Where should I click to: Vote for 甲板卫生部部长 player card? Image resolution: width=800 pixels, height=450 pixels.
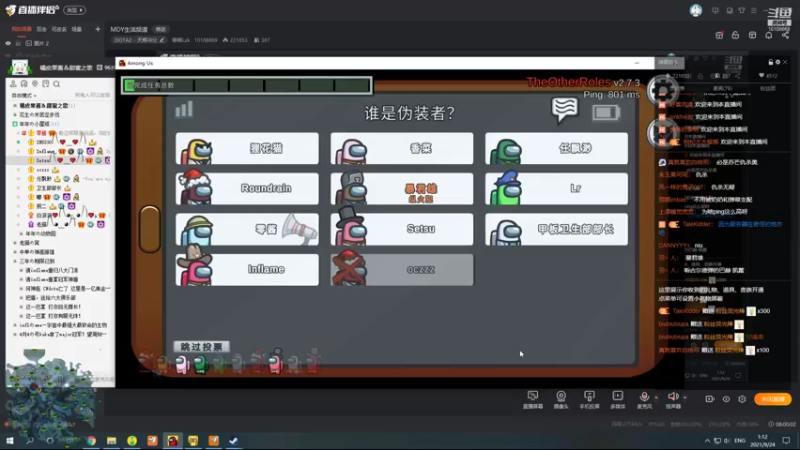pyautogui.click(x=556, y=229)
